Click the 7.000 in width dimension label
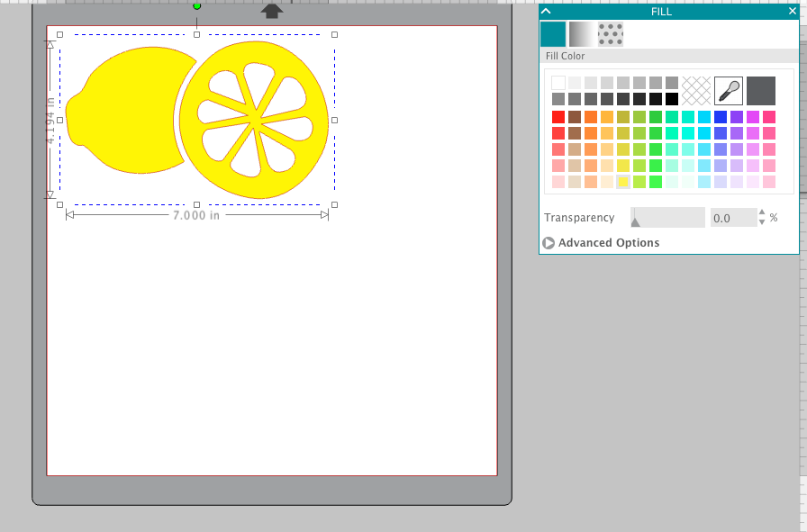Screen dimensions: 807x532 [x=196, y=215]
